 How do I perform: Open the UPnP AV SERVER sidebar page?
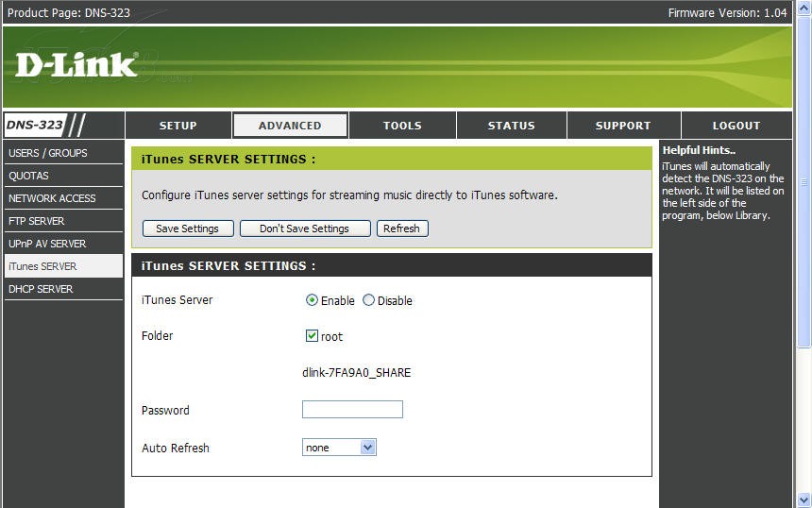47,244
